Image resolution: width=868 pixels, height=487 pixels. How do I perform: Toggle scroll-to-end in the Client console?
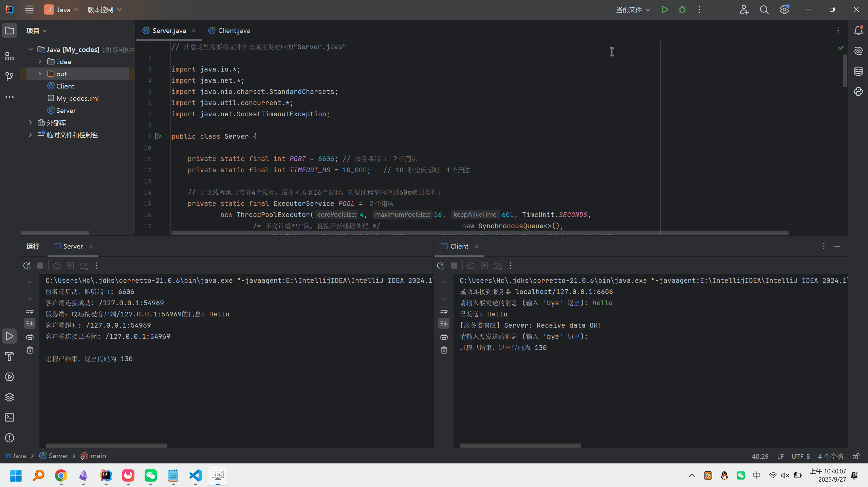coord(444,324)
